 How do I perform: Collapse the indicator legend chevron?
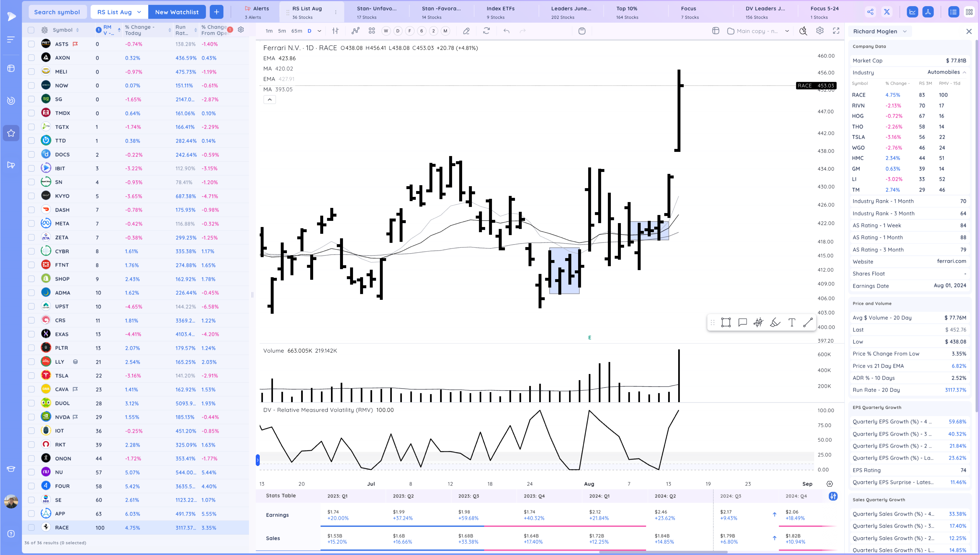pos(269,99)
